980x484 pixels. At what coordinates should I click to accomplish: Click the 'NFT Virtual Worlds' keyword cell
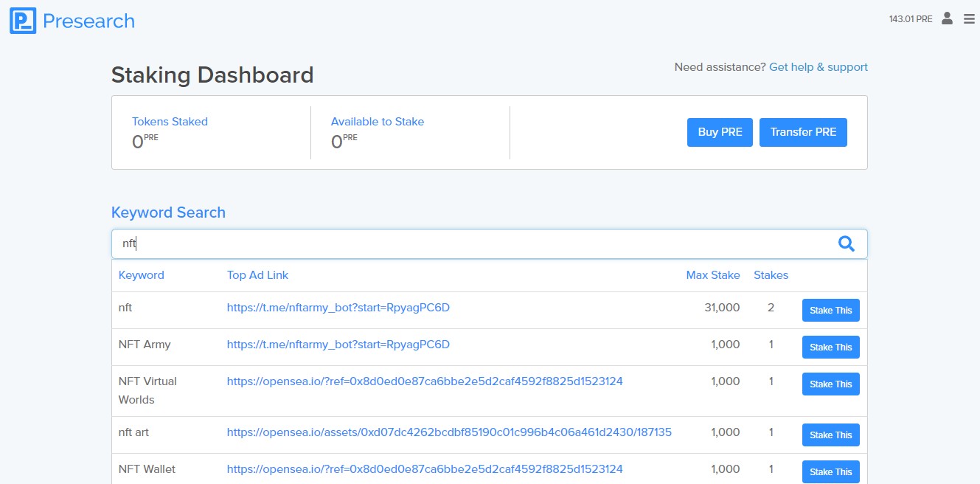pos(147,391)
